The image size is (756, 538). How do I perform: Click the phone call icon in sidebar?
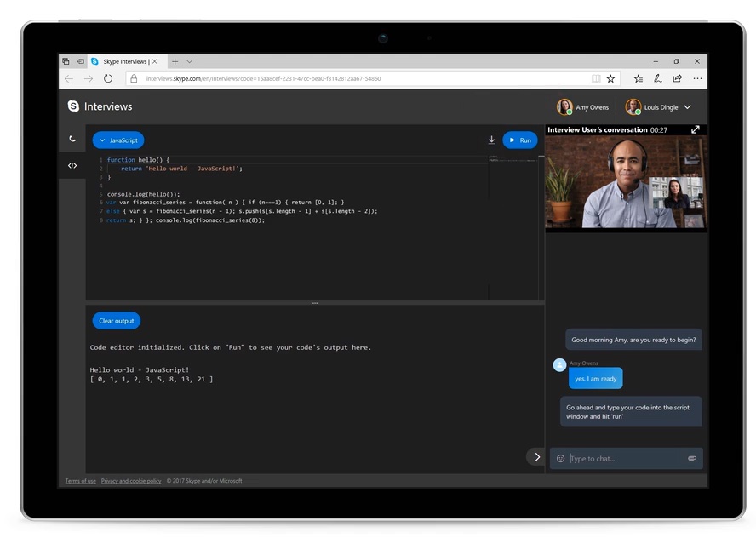point(72,139)
